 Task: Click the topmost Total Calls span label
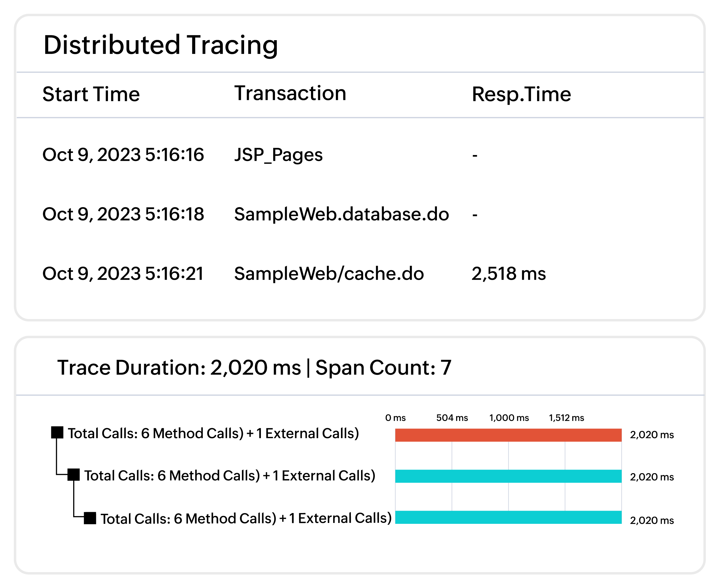(x=213, y=433)
